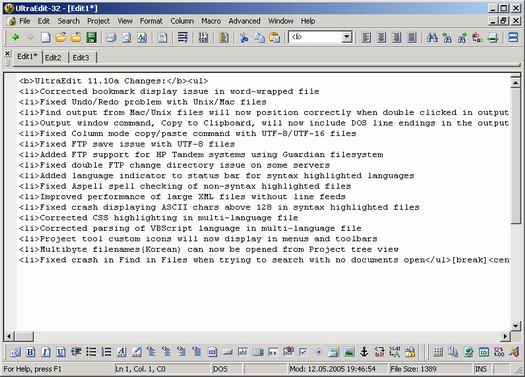Image resolution: width=525 pixels, height=377 pixels.
Task: Open the View menu
Action: pos(125,21)
